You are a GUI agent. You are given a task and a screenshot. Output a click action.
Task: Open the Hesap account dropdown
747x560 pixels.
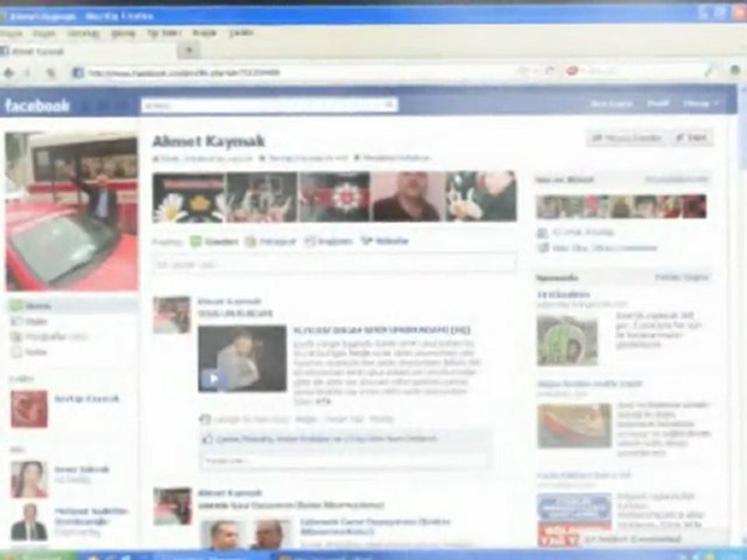(700, 103)
